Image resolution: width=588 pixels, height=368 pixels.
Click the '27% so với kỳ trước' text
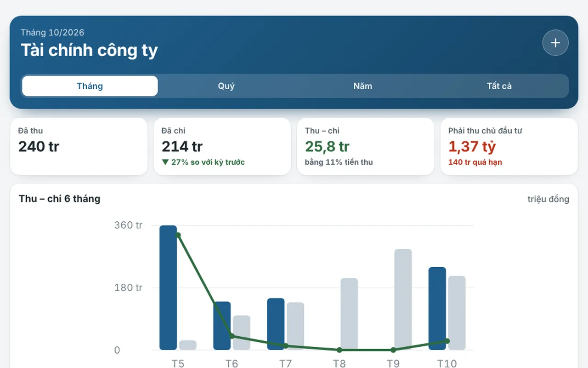tap(203, 162)
